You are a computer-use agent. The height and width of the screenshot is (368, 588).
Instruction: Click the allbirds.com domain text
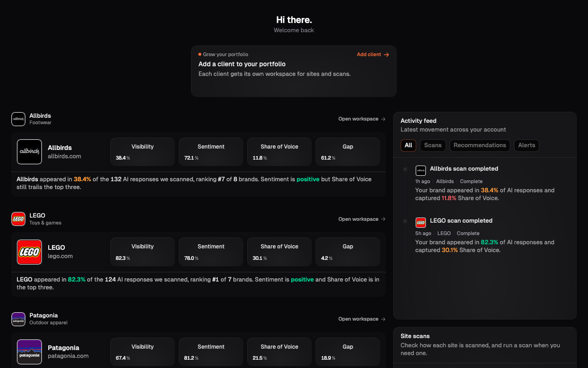(x=64, y=156)
